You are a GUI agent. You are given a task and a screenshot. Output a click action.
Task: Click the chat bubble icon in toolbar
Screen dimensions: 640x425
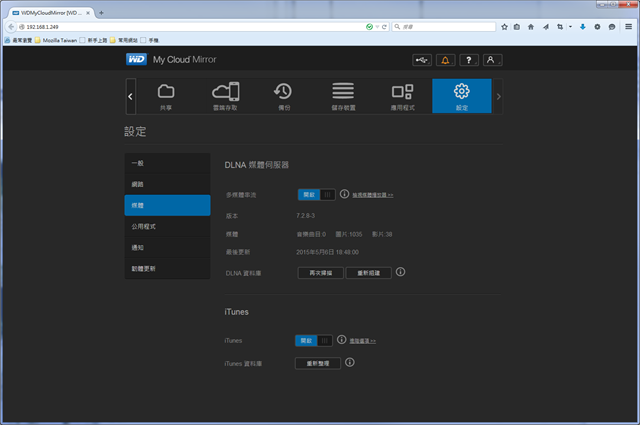(612, 27)
